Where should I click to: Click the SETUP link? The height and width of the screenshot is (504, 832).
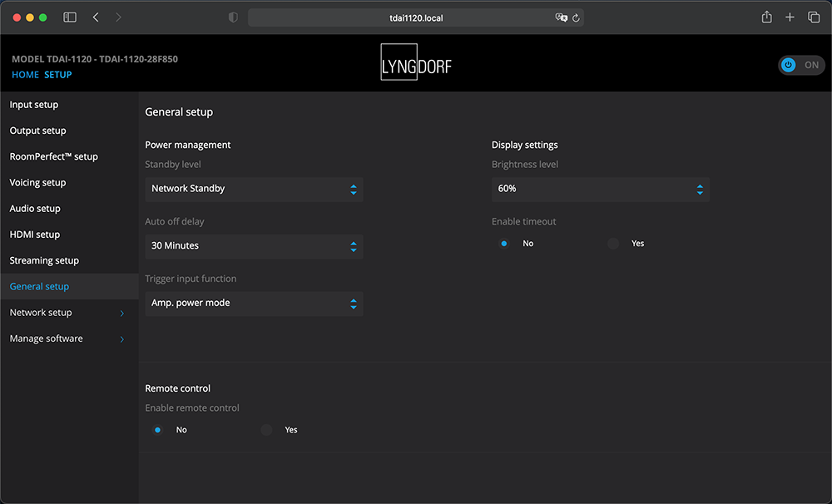point(58,75)
